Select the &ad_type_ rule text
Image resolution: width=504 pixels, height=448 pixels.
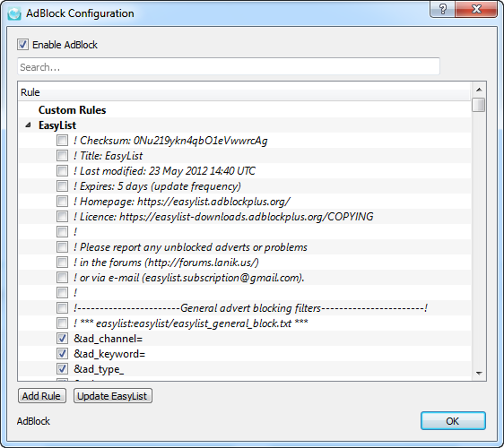click(99, 369)
